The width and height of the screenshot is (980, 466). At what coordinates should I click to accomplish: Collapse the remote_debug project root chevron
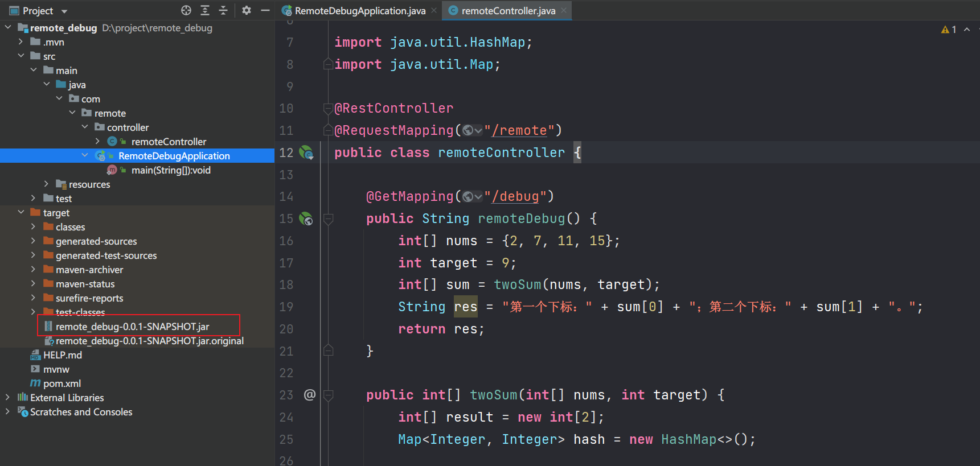click(x=7, y=27)
